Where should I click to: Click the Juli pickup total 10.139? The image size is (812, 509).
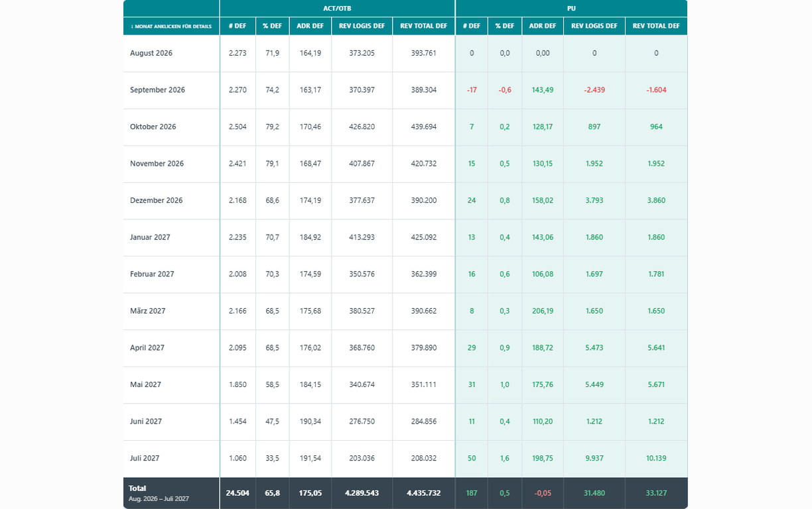click(x=656, y=459)
